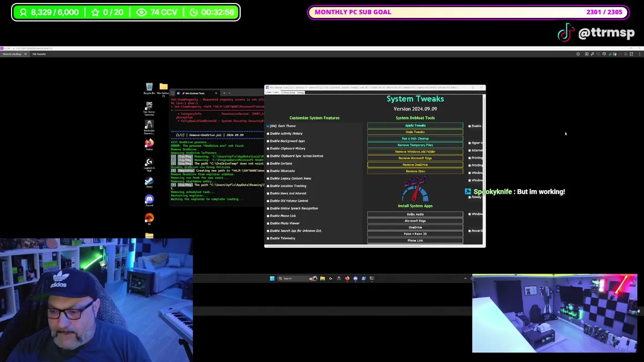Image resolution: width=644 pixels, height=362 pixels.
Task: Click the Apply Tweaks button
Action: (415, 126)
